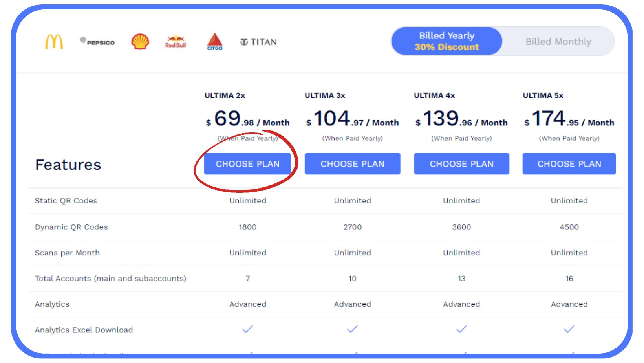This screenshot has width=644, height=363.
Task: Click the Shell logo
Action: pos(140,42)
